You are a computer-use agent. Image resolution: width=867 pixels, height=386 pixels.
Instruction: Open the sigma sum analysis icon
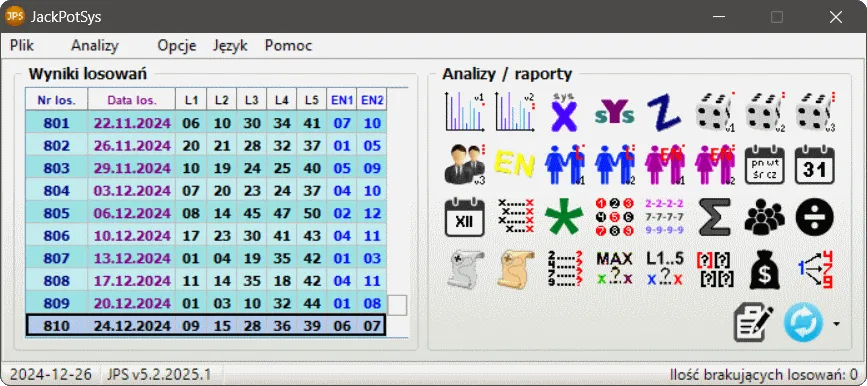715,217
